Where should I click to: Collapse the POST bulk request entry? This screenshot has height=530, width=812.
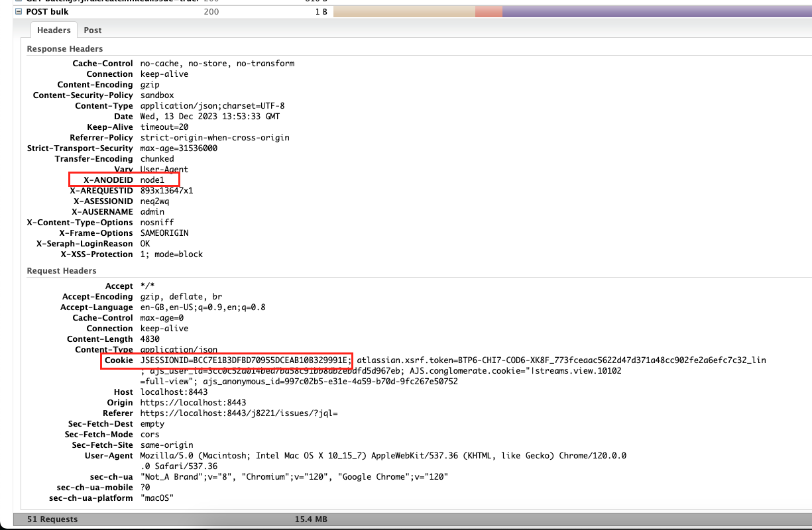click(x=19, y=12)
